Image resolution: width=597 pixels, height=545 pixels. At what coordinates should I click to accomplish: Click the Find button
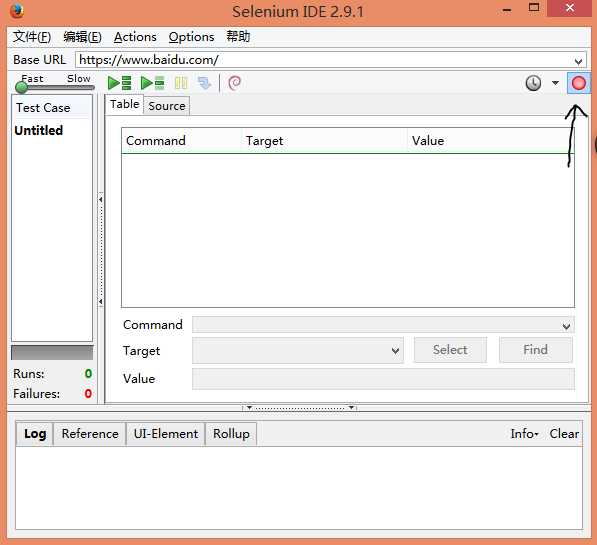535,350
